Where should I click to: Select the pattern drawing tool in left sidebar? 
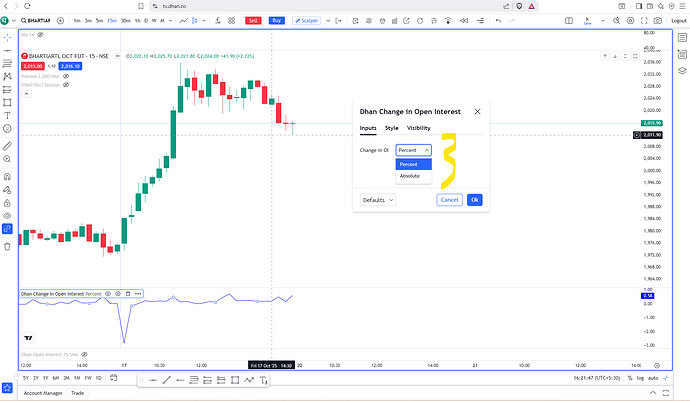[7, 77]
